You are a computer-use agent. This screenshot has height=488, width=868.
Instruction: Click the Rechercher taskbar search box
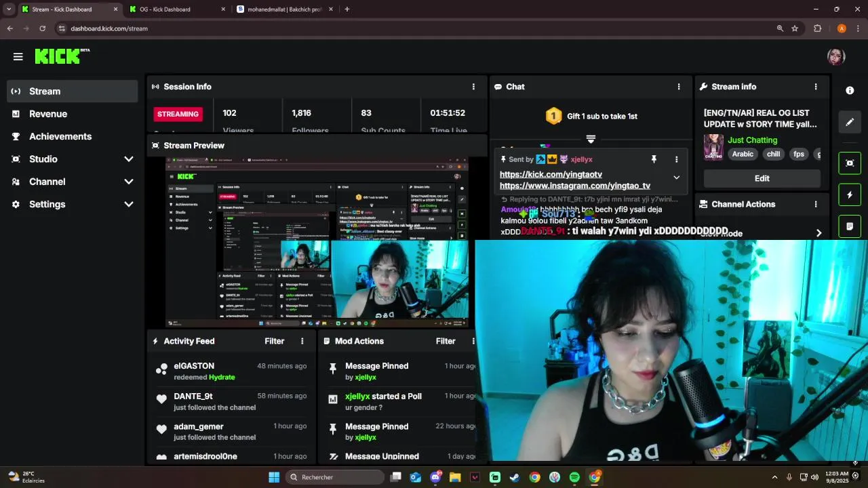point(335,477)
